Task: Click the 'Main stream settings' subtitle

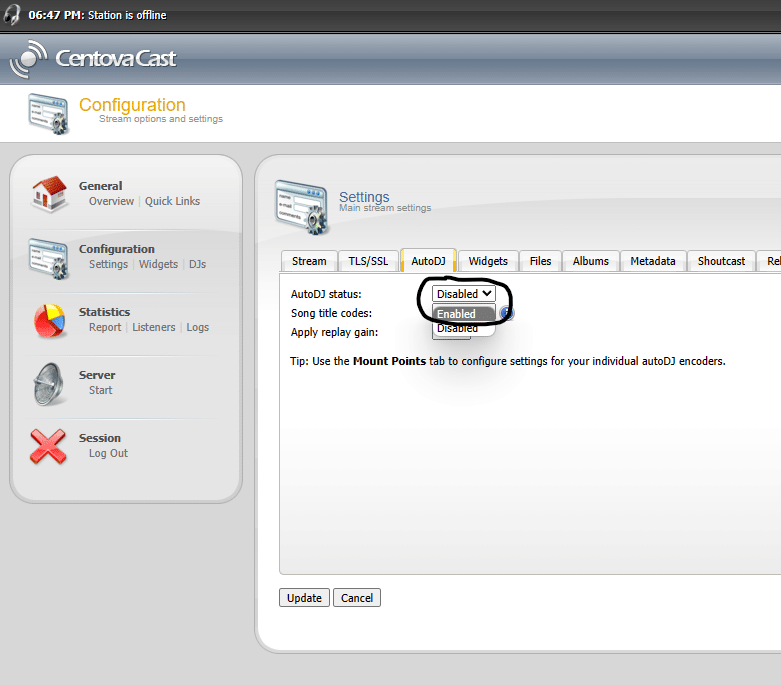Action: [x=385, y=208]
